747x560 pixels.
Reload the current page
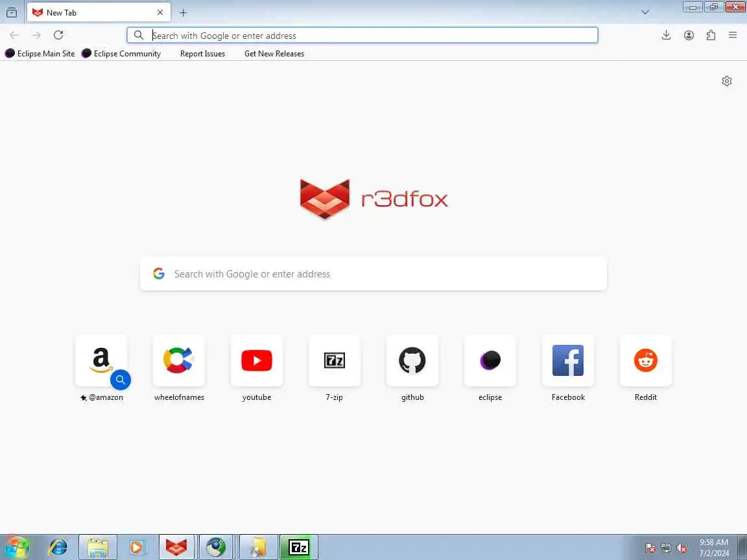(x=58, y=35)
